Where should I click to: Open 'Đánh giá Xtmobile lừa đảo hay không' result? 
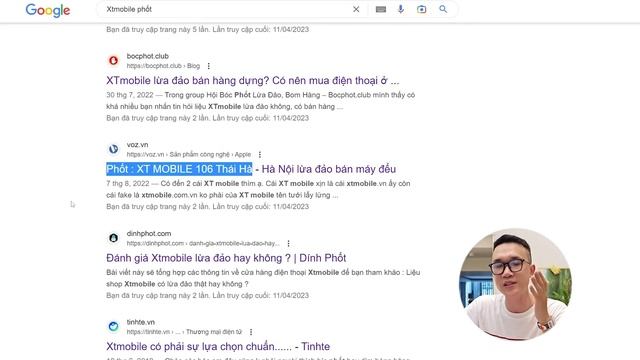(x=226, y=258)
